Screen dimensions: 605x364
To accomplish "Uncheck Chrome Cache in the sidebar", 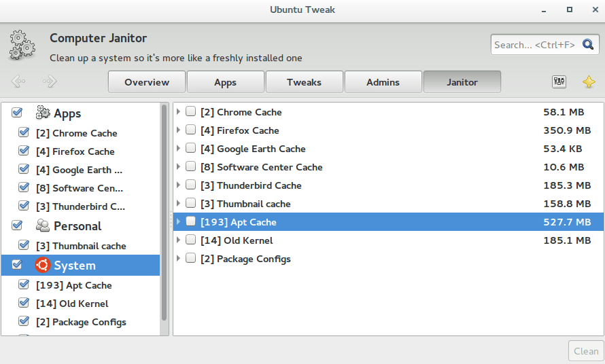I will click(x=24, y=132).
